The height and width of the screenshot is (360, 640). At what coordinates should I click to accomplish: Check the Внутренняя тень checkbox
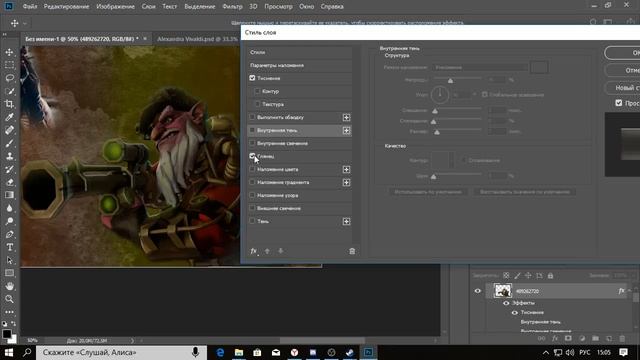coord(252,130)
